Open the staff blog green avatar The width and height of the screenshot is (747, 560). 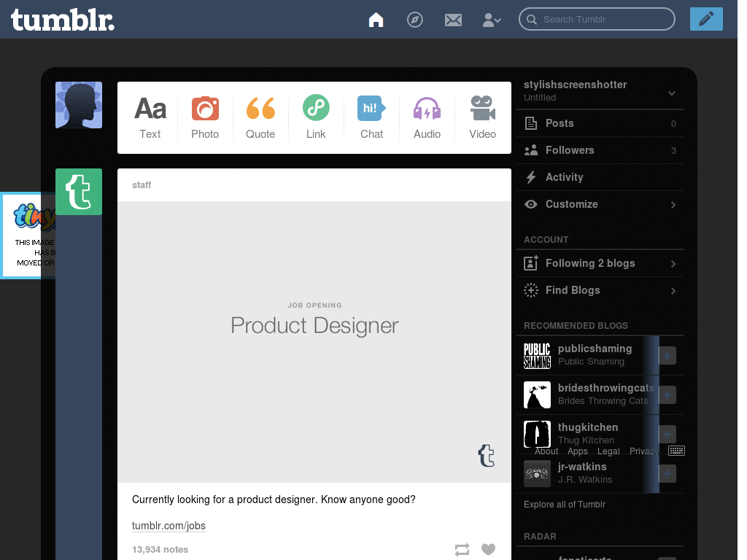point(79,192)
